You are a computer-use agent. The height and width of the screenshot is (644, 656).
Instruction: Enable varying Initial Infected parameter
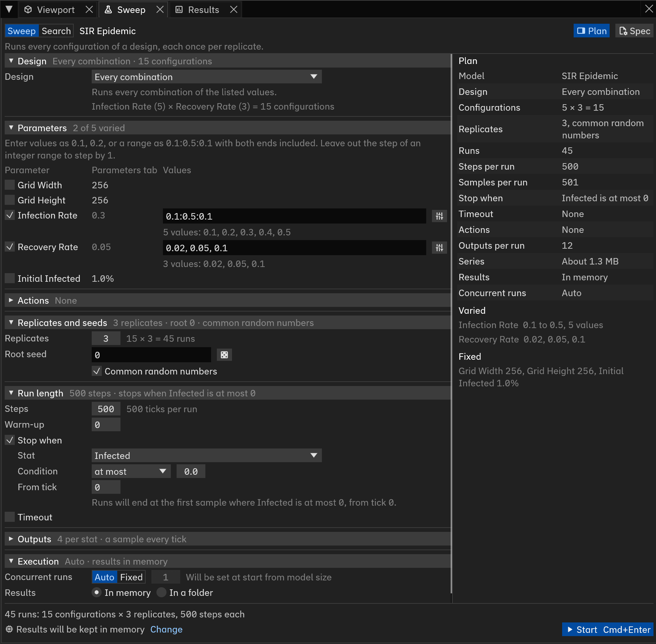pyautogui.click(x=10, y=279)
